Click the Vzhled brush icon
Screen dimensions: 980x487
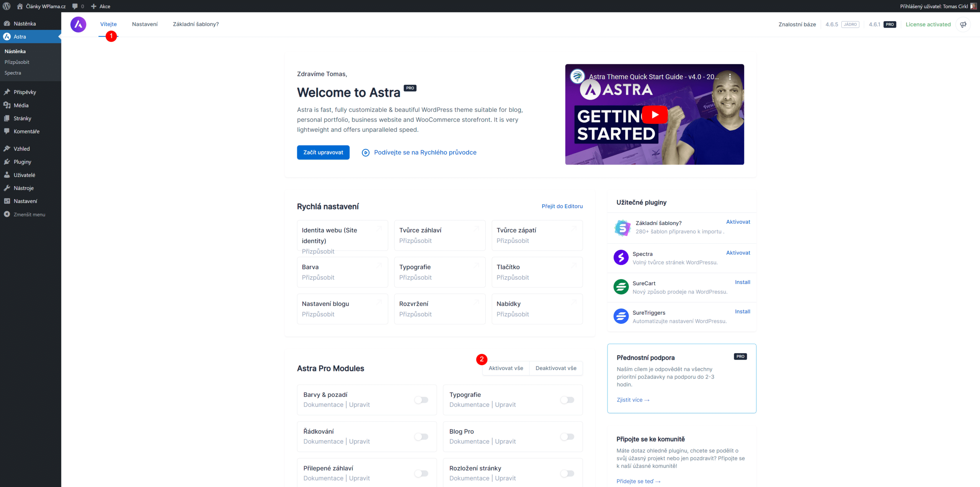(x=7, y=148)
